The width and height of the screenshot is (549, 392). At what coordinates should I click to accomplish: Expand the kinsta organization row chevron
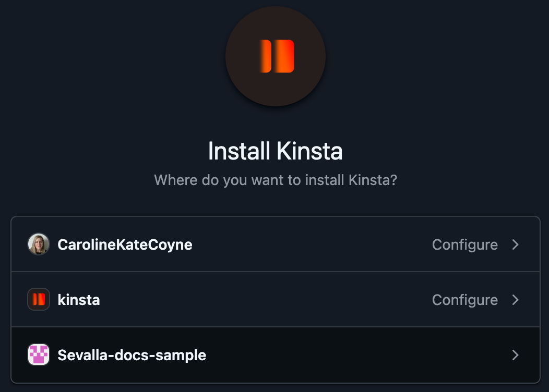click(x=516, y=299)
